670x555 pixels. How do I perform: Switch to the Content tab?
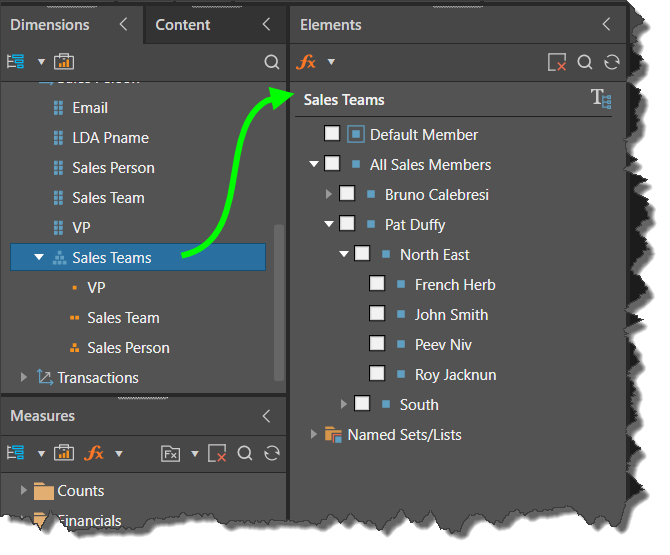pyautogui.click(x=183, y=25)
